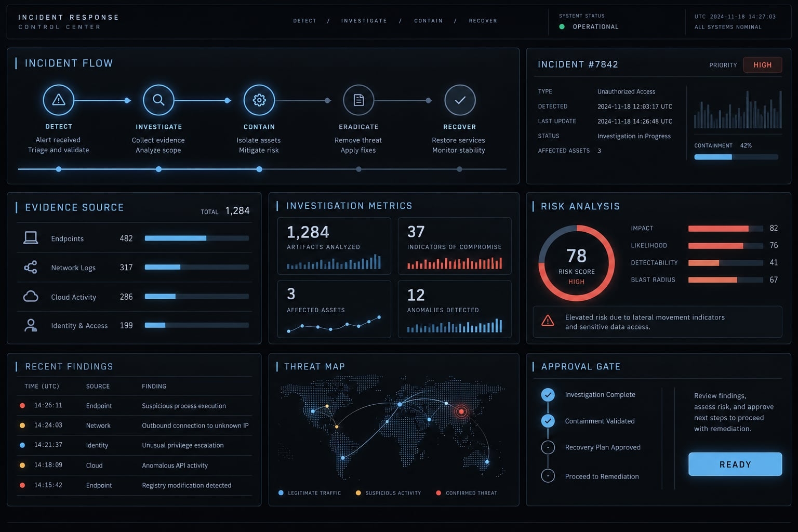Click yellow severity dot for 14:24:03 finding

22,425
